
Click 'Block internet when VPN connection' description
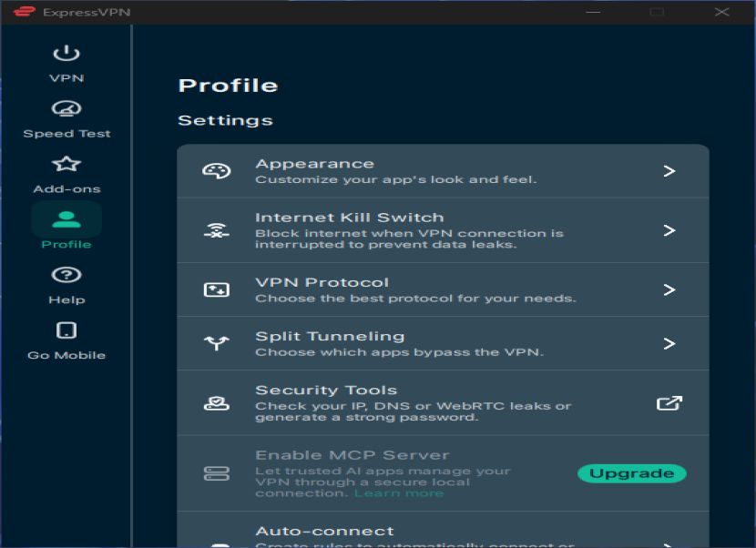click(x=409, y=238)
